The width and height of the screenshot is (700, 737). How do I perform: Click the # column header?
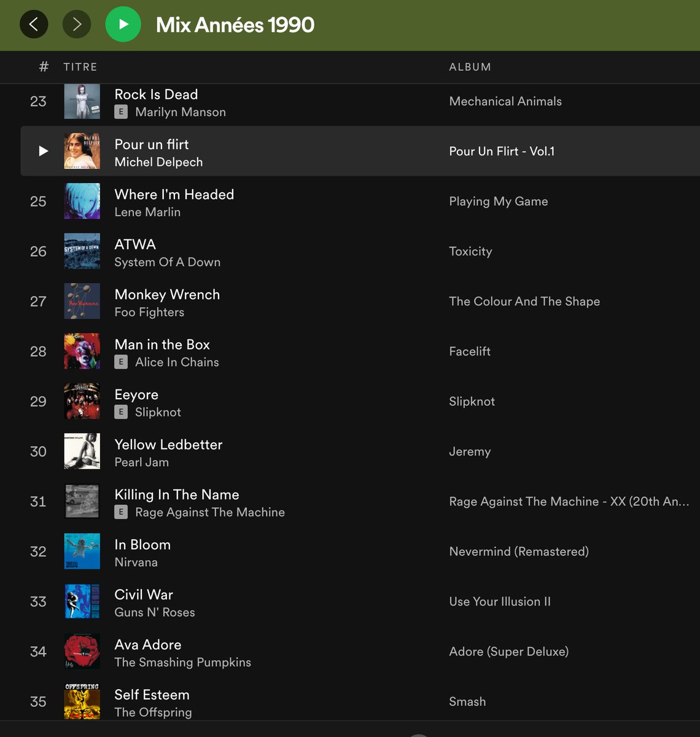point(44,67)
